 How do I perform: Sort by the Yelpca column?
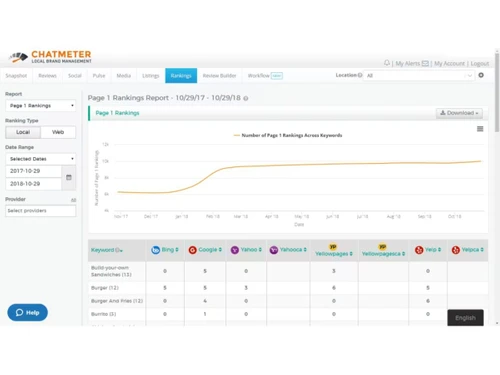click(x=473, y=250)
